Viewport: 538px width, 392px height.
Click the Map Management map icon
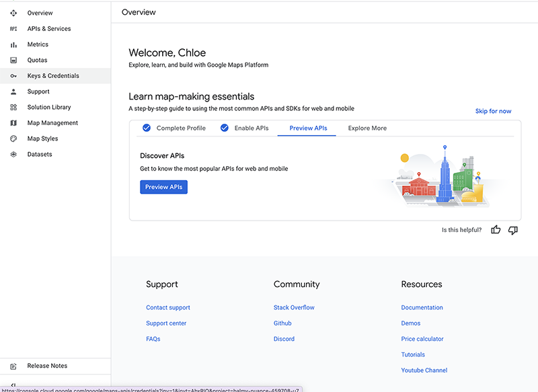[13, 123]
